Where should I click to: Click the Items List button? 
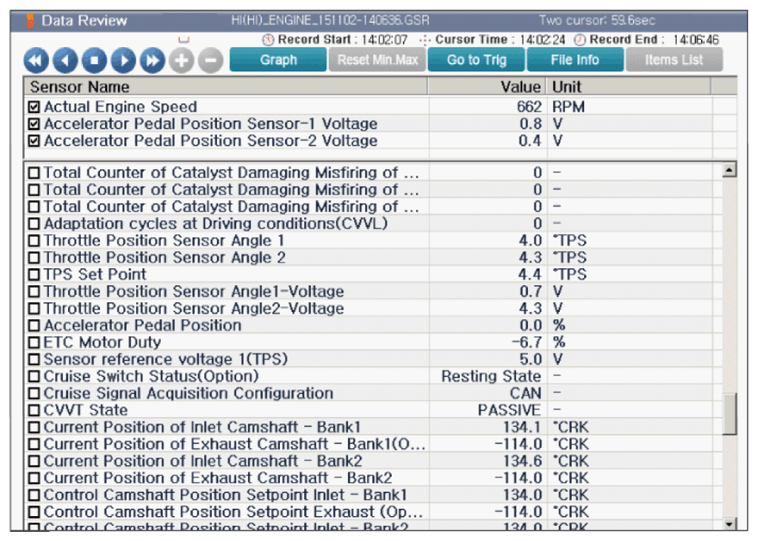[x=674, y=60]
